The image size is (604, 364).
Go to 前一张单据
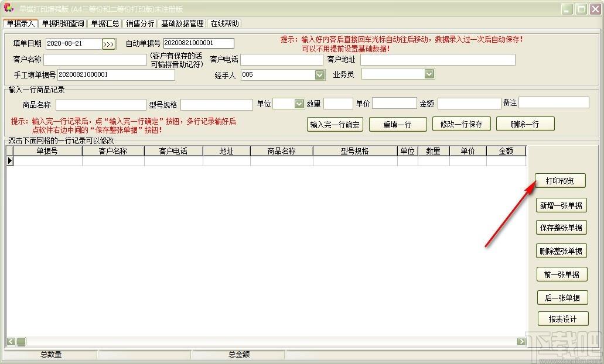pyautogui.click(x=562, y=274)
